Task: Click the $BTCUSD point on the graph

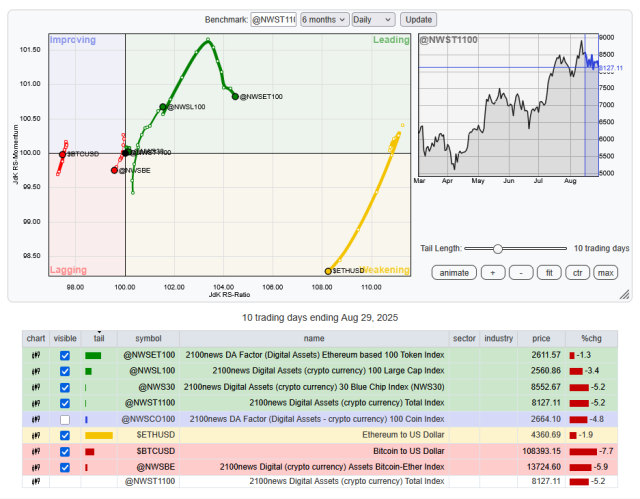Action: tap(62, 155)
